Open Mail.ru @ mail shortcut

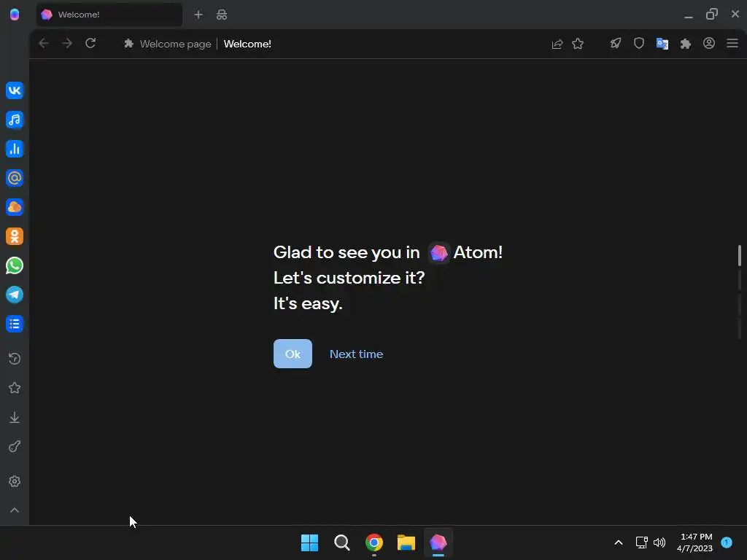15,178
